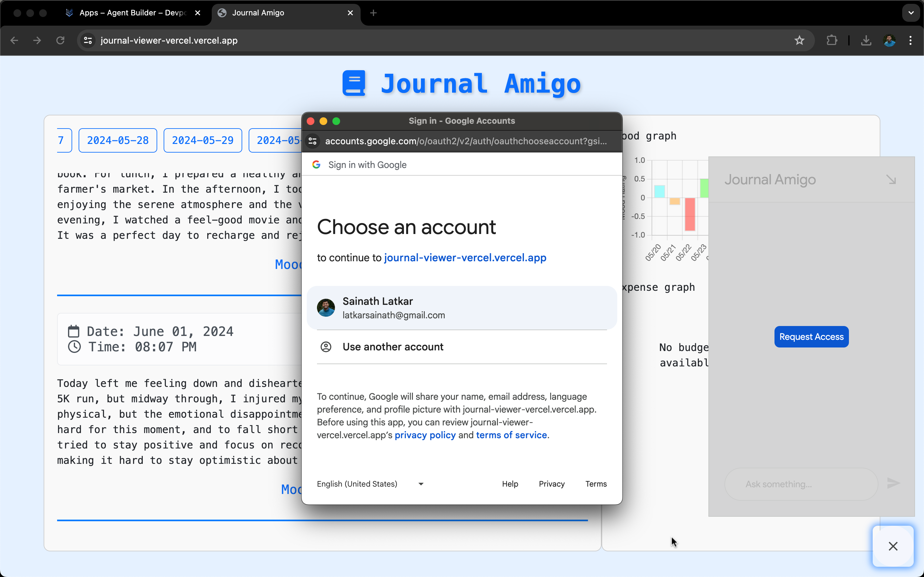Reload the page with refresh icon
The height and width of the screenshot is (577, 924).
[60, 40]
